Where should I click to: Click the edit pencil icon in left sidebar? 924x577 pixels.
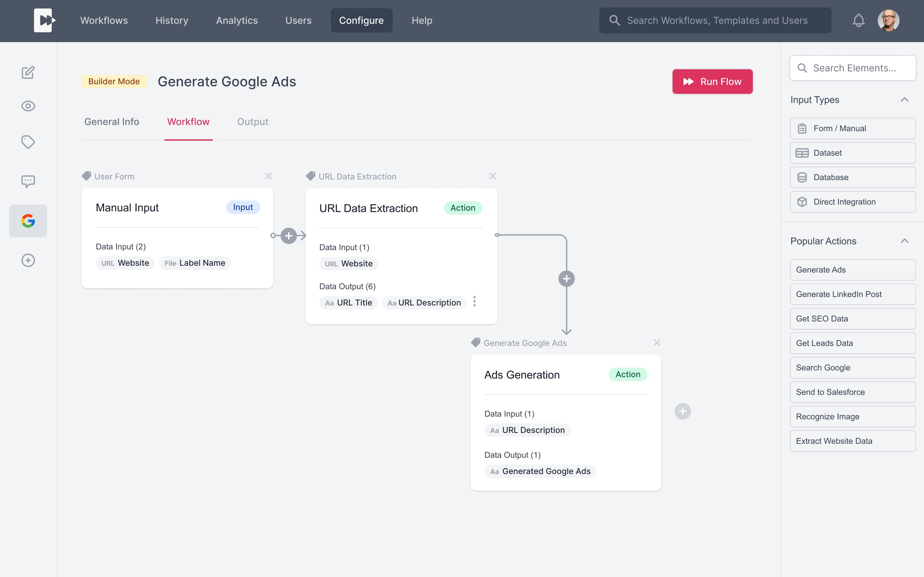coord(28,72)
